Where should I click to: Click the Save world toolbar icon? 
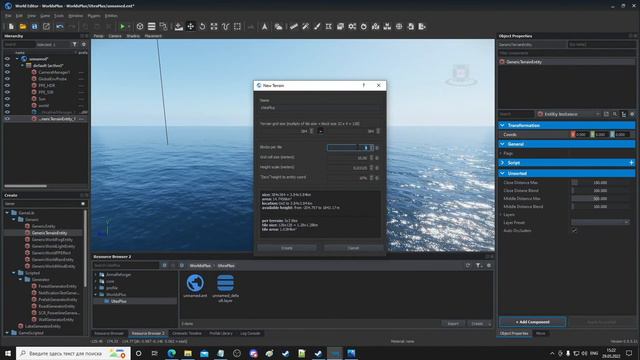35,27
